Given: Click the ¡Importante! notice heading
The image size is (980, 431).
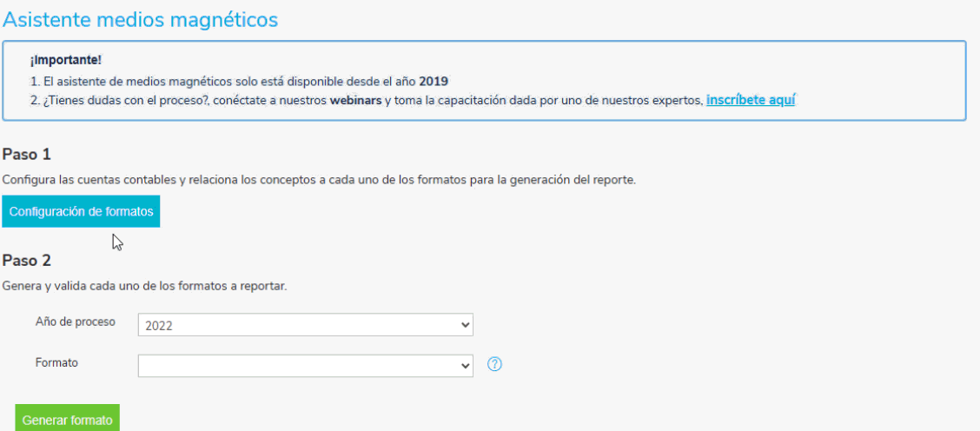Looking at the screenshot, I should [x=65, y=61].
